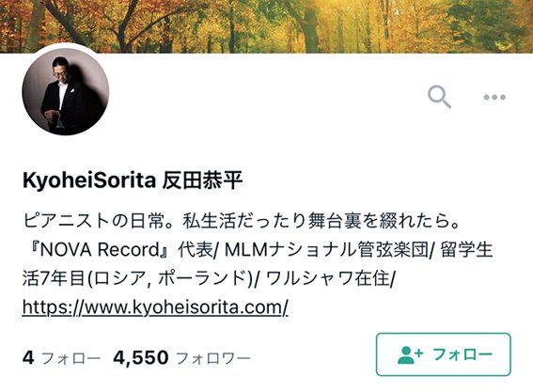Click ワルシャワ在住 in the bio text
533x392 pixels.
click(x=328, y=278)
